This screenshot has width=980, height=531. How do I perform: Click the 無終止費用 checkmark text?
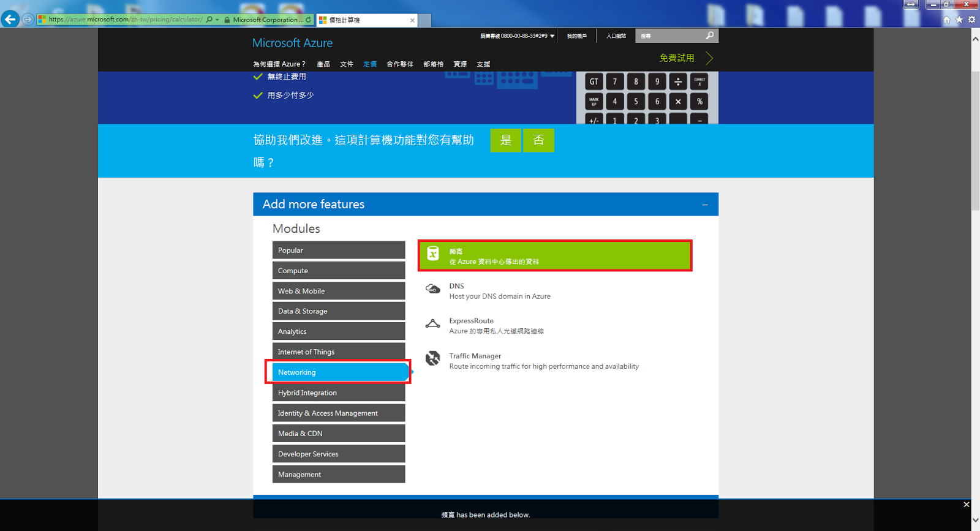click(287, 77)
